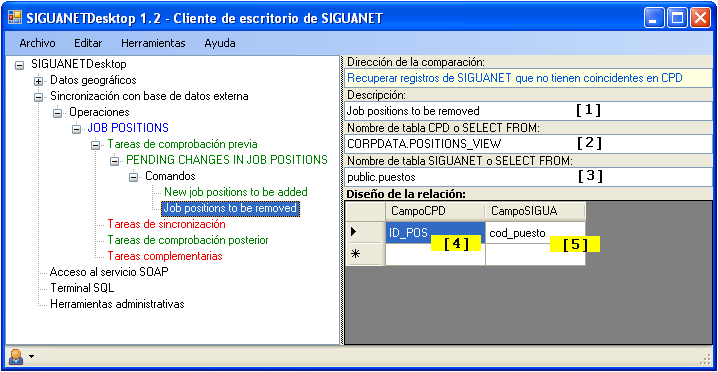Screen dimensions: 718x372
Task: Select Tareas de comprobación posterior item
Action: point(188,240)
